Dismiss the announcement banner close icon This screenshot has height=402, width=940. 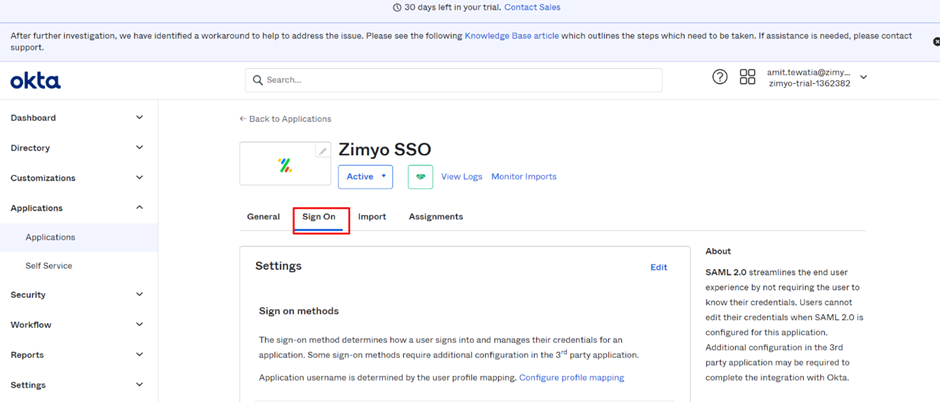pyautogui.click(x=936, y=42)
